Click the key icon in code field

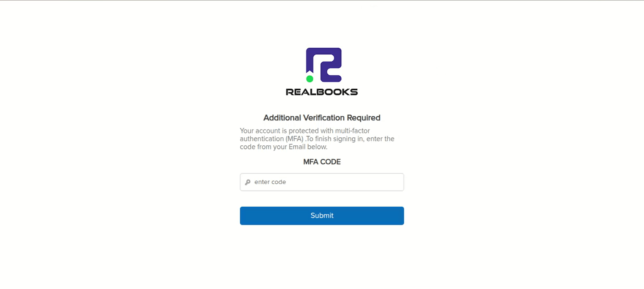[248, 182]
